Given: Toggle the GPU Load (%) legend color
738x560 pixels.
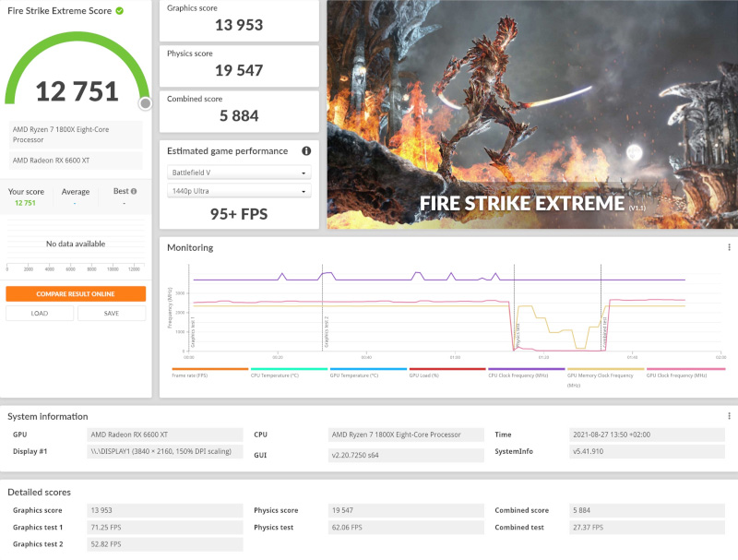Looking at the screenshot, I should click(447, 369).
